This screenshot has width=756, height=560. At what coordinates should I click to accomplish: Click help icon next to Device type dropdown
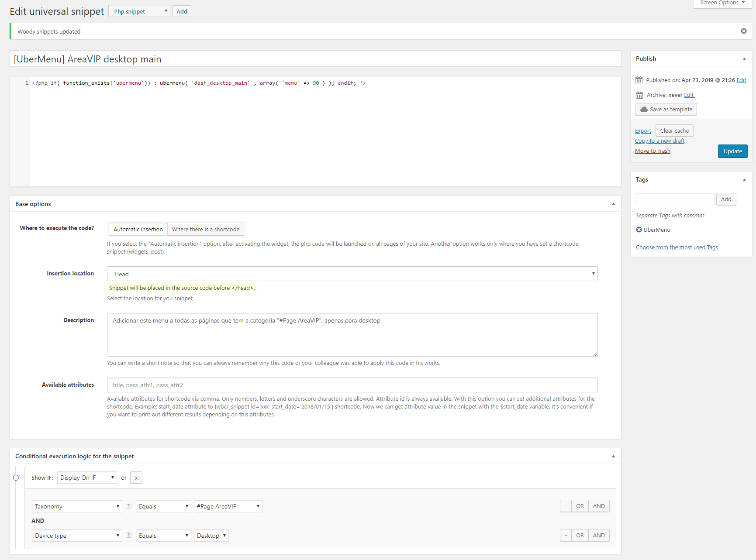(128, 535)
